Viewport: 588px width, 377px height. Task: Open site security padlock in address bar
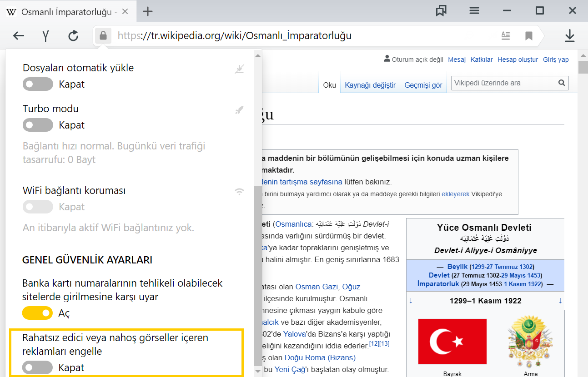pos(103,35)
